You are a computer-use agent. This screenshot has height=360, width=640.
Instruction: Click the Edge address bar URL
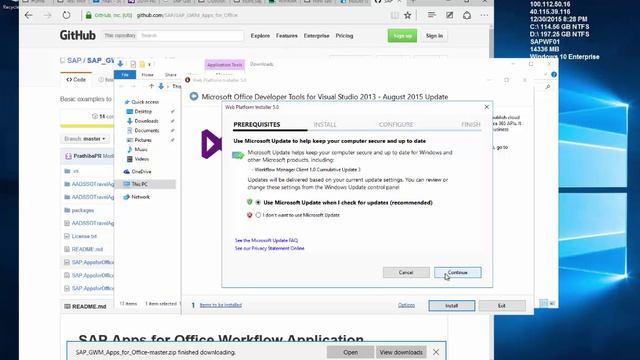[187, 15]
